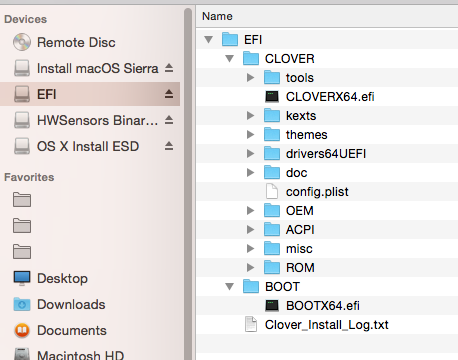Click the sidebar vertical scrollbar

coord(188,183)
